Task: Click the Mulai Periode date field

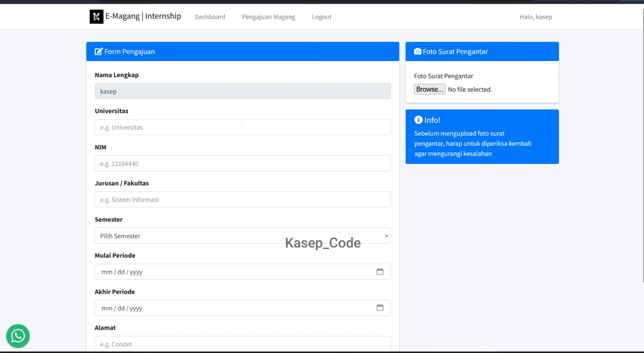Action: coord(243,272)
